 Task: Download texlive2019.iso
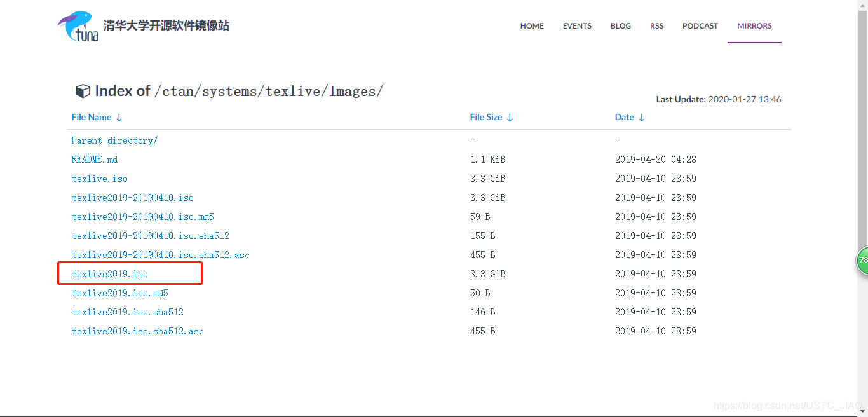click(110, 274)
